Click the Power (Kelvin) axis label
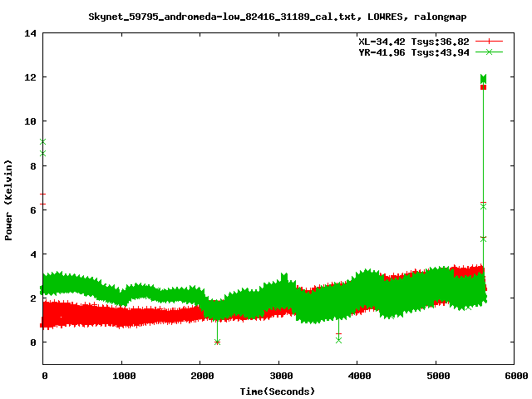The width and height of the screenshot is (532, 399). click(8, 200)
